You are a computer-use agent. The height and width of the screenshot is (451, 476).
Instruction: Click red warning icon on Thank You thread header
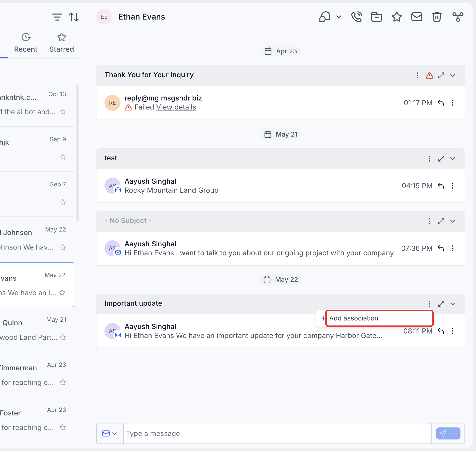point(429,75)
